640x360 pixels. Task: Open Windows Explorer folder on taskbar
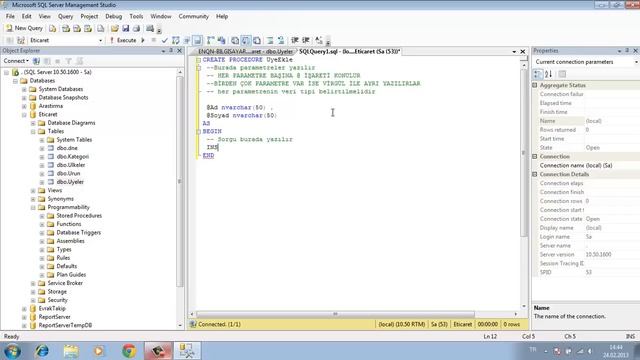pyautogui.click(x=71, y=351)
